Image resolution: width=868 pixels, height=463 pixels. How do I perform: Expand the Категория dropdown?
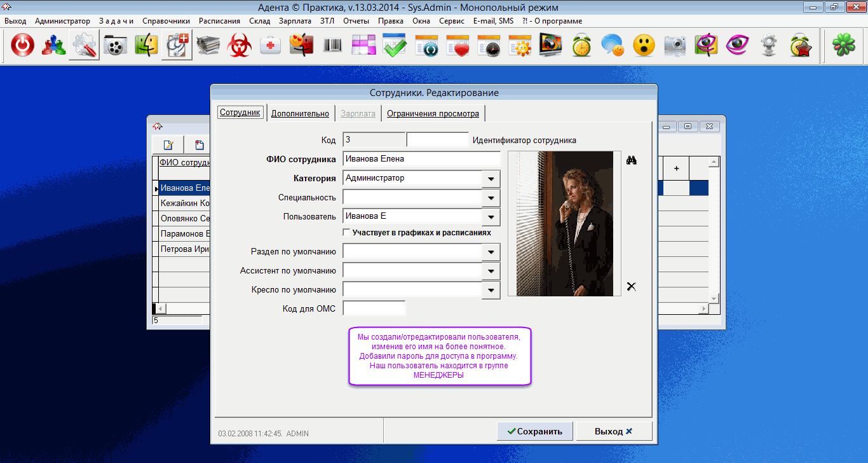click(491, 179)
